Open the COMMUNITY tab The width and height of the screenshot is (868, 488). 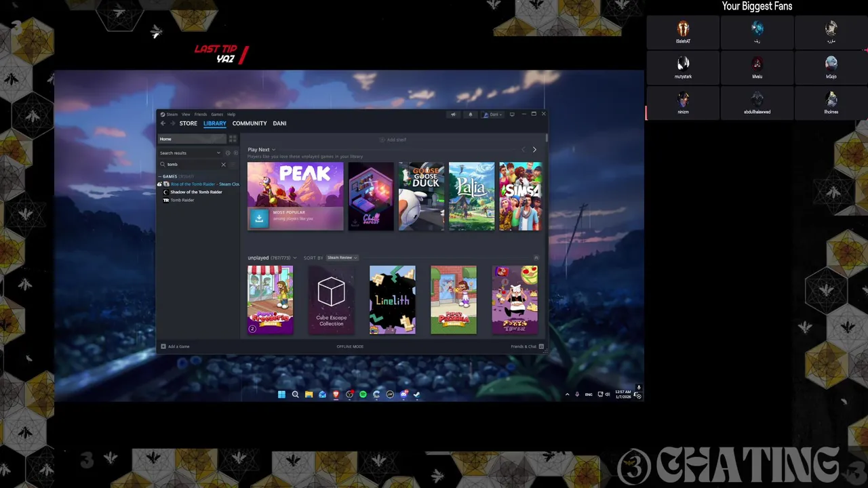click(250, 123)
